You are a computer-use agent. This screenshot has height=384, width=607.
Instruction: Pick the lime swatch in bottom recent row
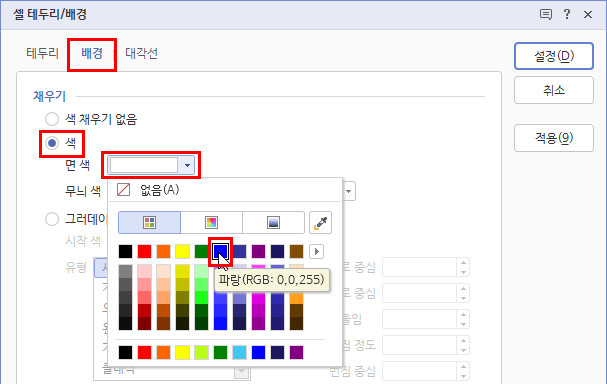pos(201,353)
